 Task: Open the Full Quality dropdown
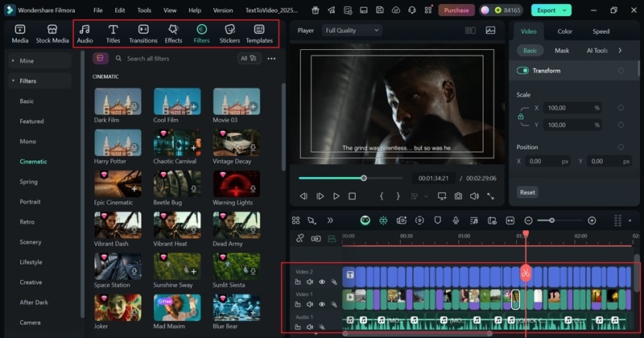(352, 31)
